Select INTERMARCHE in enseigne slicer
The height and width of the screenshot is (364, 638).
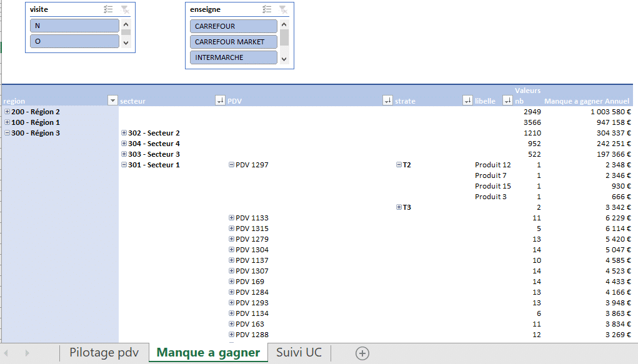(x=233, y=57)
